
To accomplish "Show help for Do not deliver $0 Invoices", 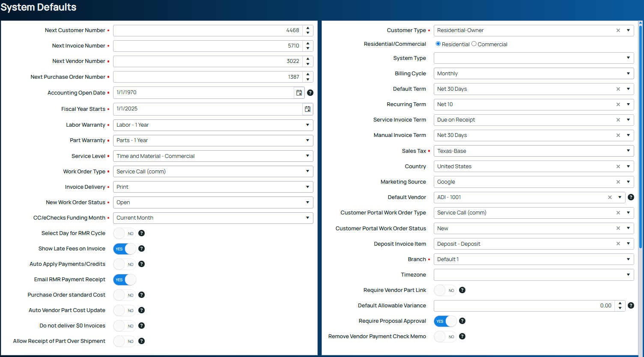I will click(x=141, y=326).
